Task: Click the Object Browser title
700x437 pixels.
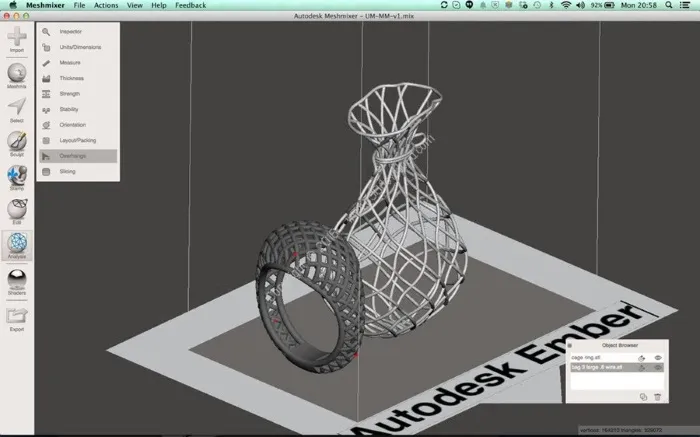Action: point(620,345)
